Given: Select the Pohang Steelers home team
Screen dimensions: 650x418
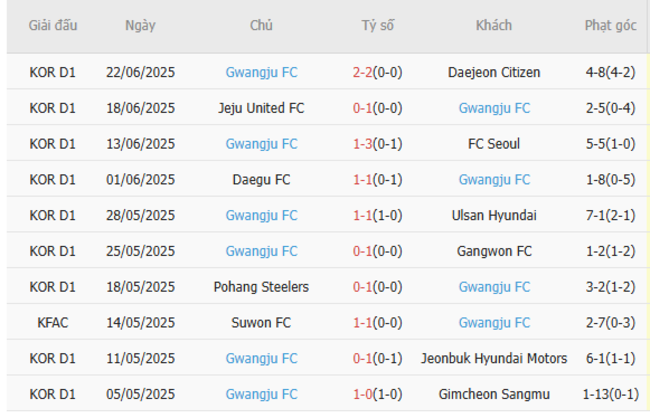Looking at the screenshot, I should [x=261, y=287].
